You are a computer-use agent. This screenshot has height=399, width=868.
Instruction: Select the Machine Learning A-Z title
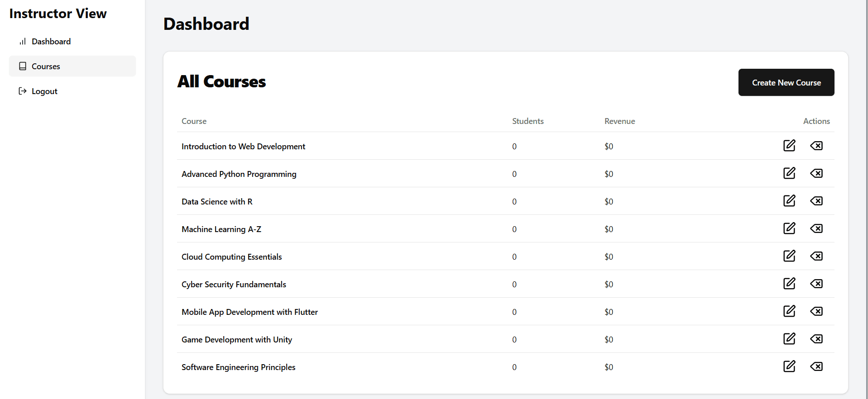pyautogui.click(x=221, y=229)
